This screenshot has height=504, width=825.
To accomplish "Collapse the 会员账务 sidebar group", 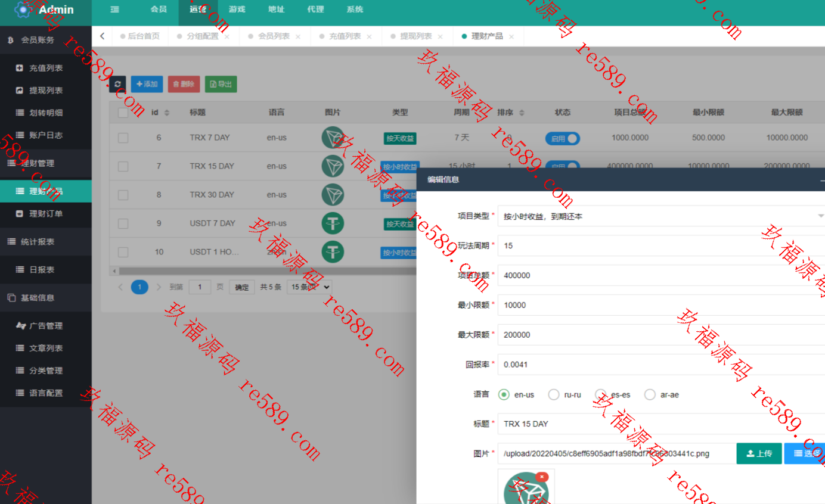I will coord(46,40).
